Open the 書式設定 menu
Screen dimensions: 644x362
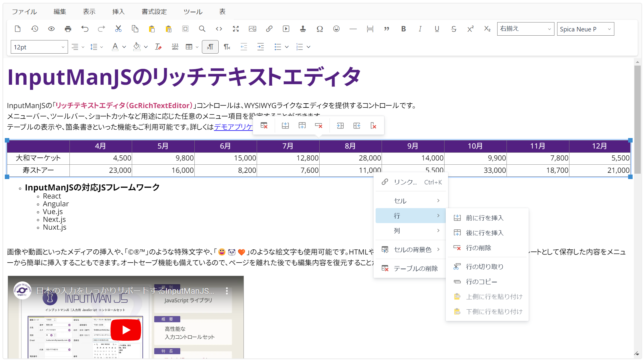(154, 12)
